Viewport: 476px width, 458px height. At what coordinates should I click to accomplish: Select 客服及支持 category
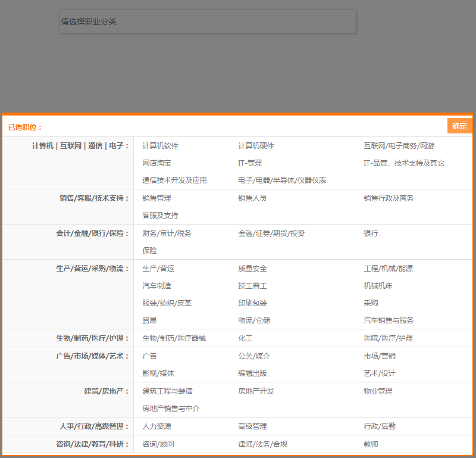[160, 216]
